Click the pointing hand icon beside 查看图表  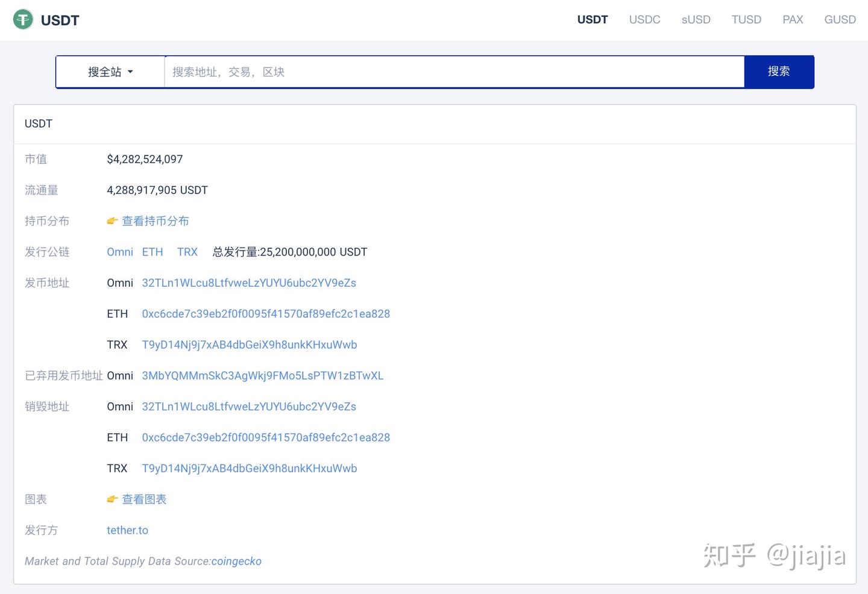coord(112,499)
